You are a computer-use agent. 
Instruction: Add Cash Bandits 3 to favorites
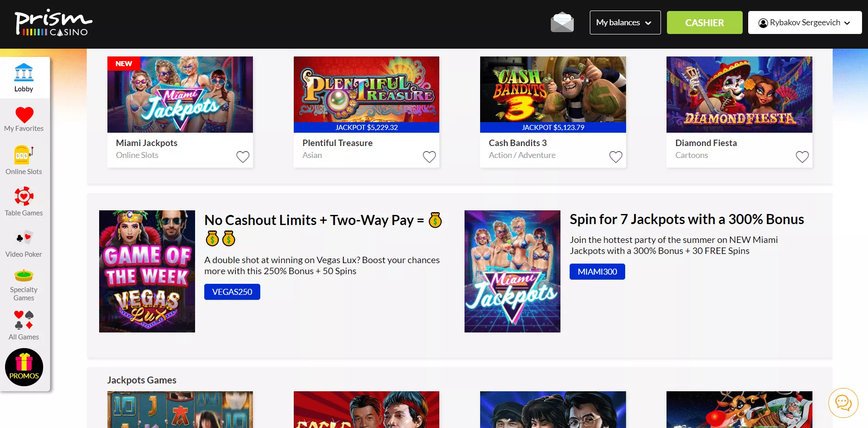615,157
